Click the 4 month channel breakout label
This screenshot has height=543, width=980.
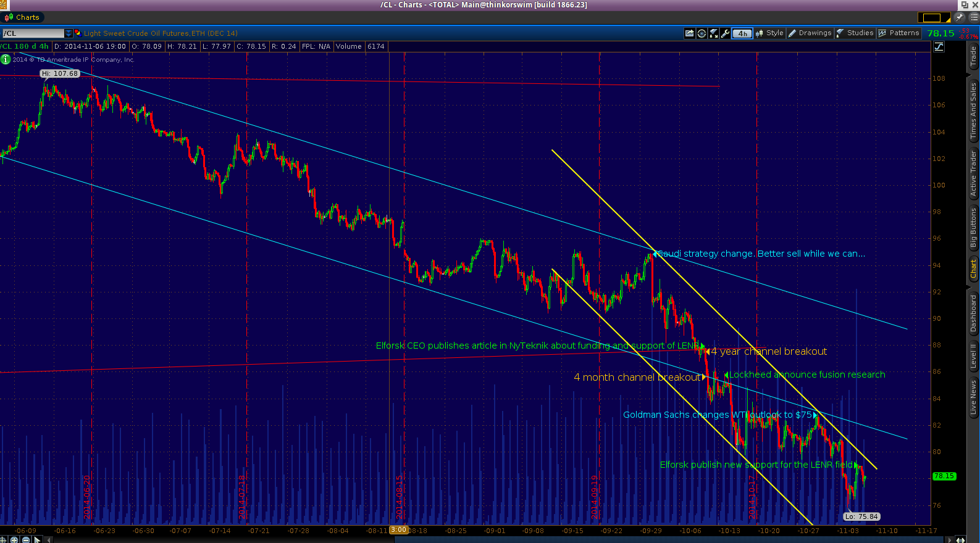[637, 377]
